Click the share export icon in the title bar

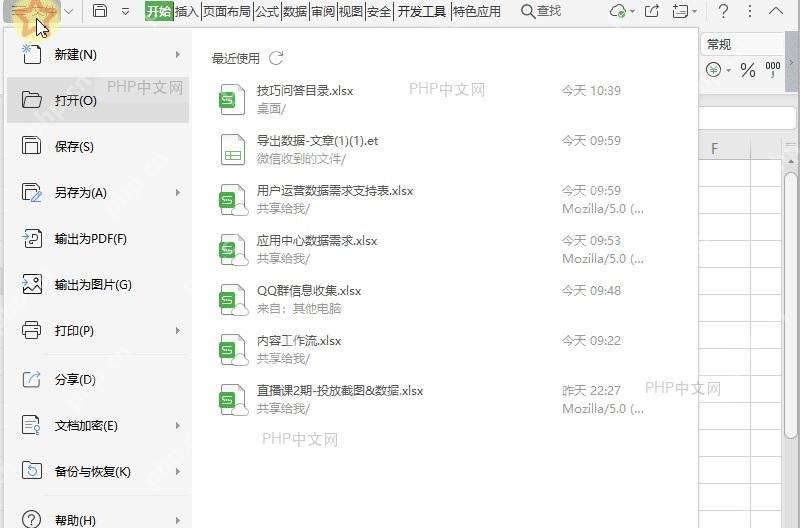point(652,11)
